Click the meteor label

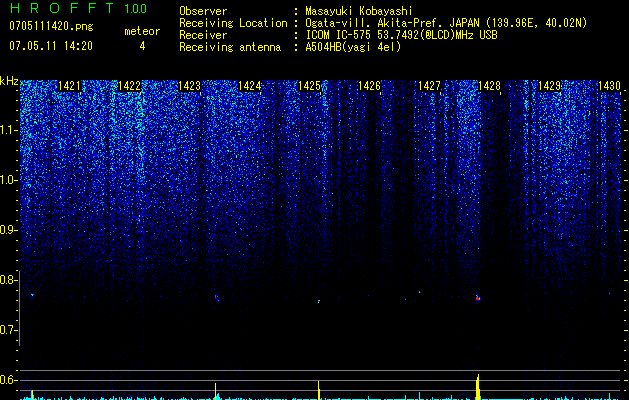pos(142,31)
